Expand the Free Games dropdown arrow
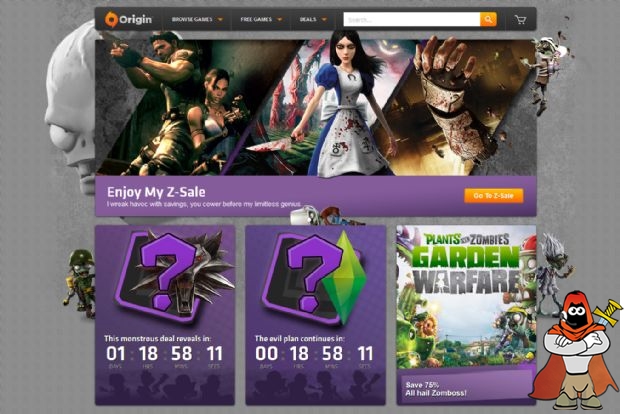Screen dimensions: 625x414 click(279, 20)
